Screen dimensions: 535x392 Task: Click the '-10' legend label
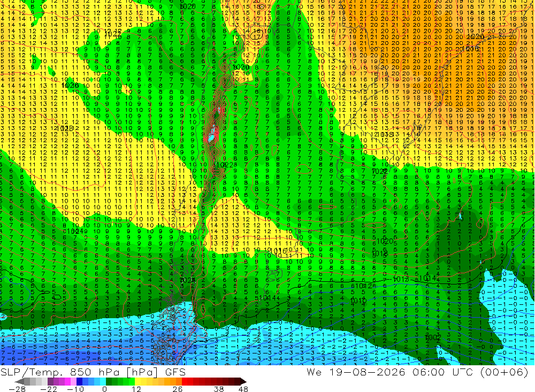click(x=75, y=389)
